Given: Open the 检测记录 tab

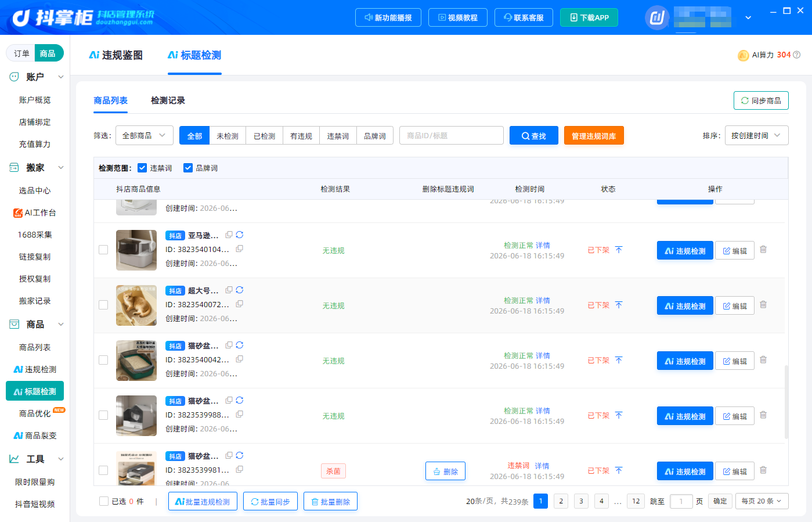Looking at the screenshot, I should click(x=168, y=100).
